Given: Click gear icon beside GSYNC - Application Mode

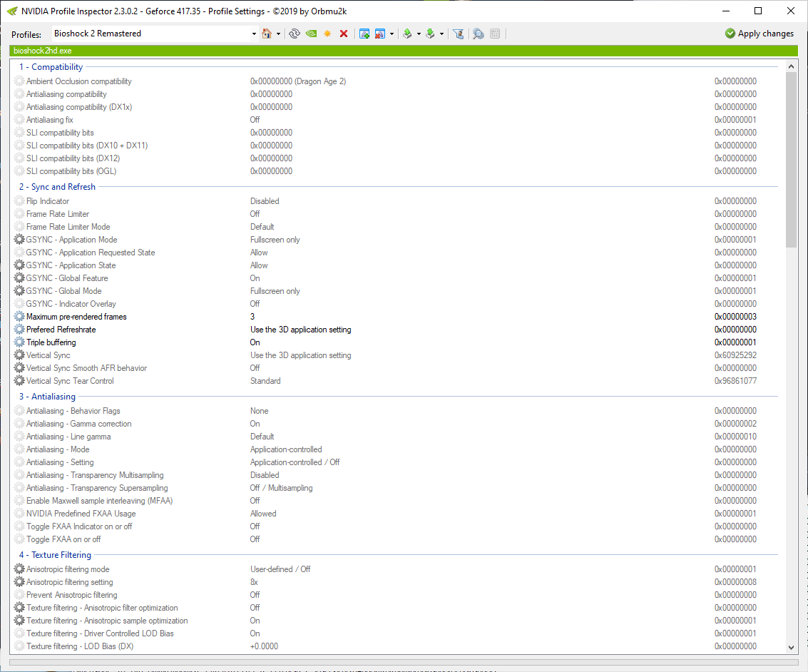Looking at the screenshot, I should pyautogui.click(x=19, y=239).
